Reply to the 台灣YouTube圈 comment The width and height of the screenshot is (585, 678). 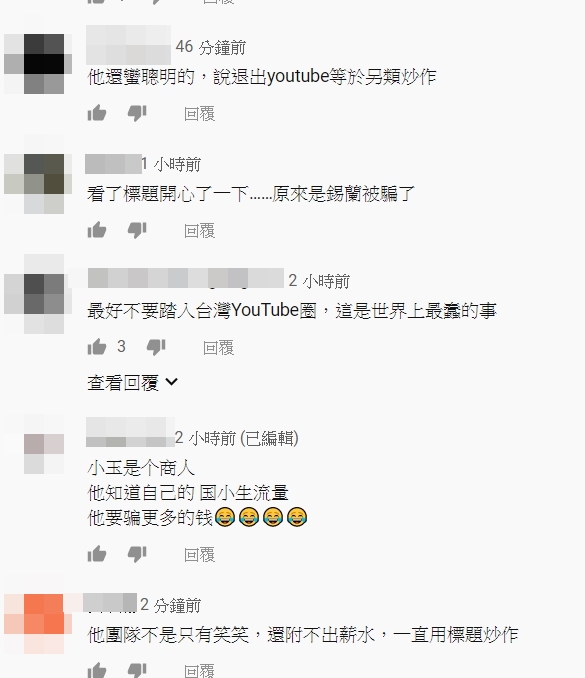[x=218, y=348]
